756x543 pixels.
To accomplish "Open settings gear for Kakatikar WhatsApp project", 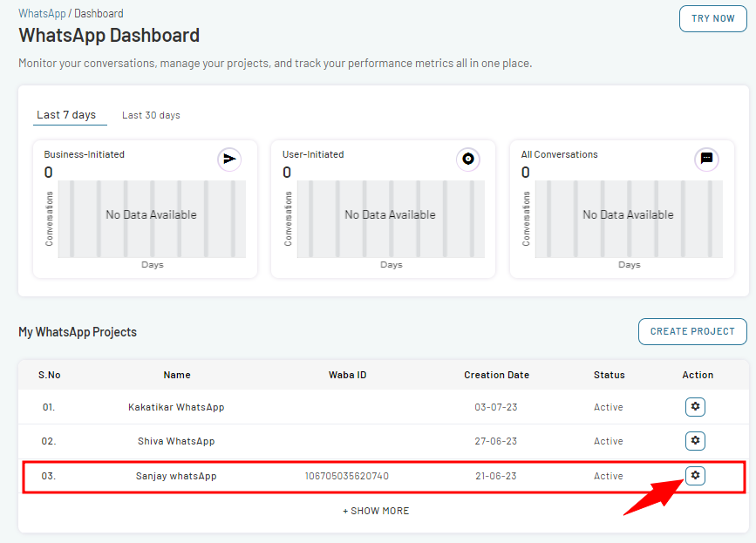I will pos(695,407).
